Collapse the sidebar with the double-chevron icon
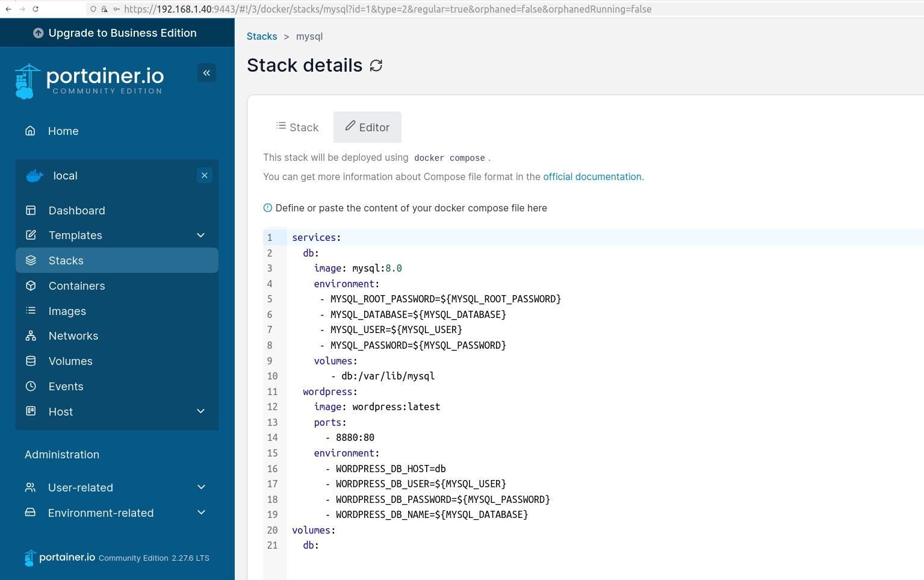This screenshot has width=924, height=580. [206, 73]
